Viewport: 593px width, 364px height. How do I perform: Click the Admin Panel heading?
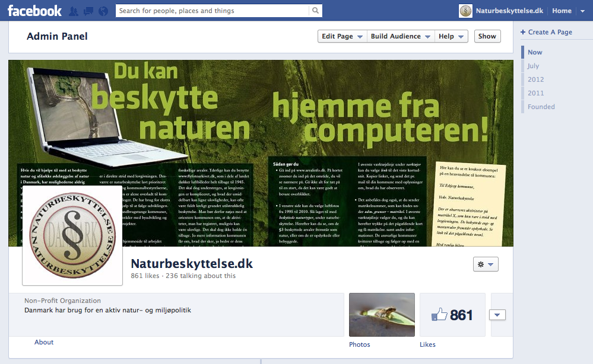(57, 36)
